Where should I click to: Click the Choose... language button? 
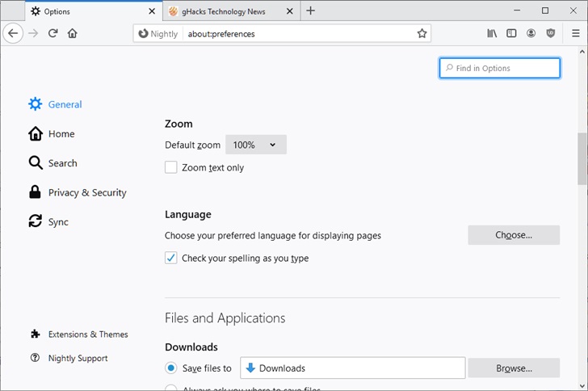coord(514,235)
